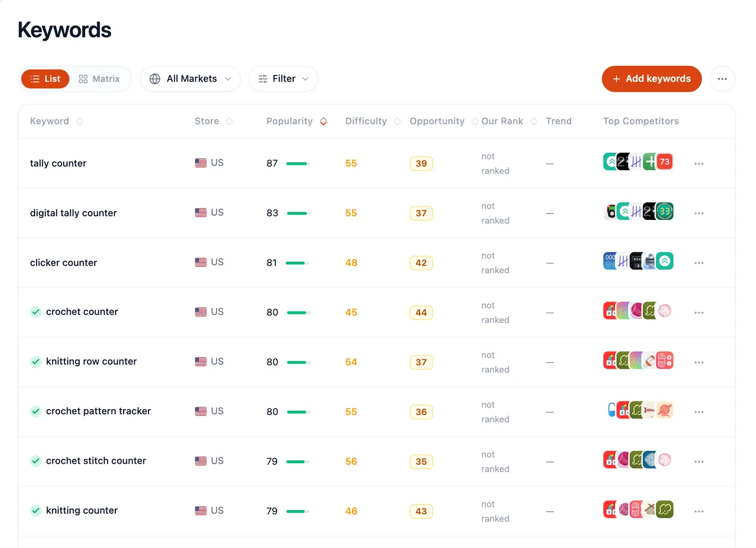This screenshot has height=548, width=756.
Task: Open the more options menu beside Add keywords
Action: [x=722, y=79]
